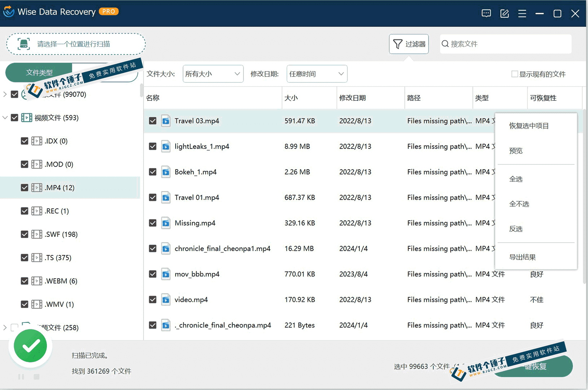Toggle the 显示现有的文件 checkbox
The height and width of the screenshot is (390, 588).
[x=514, y=74]
